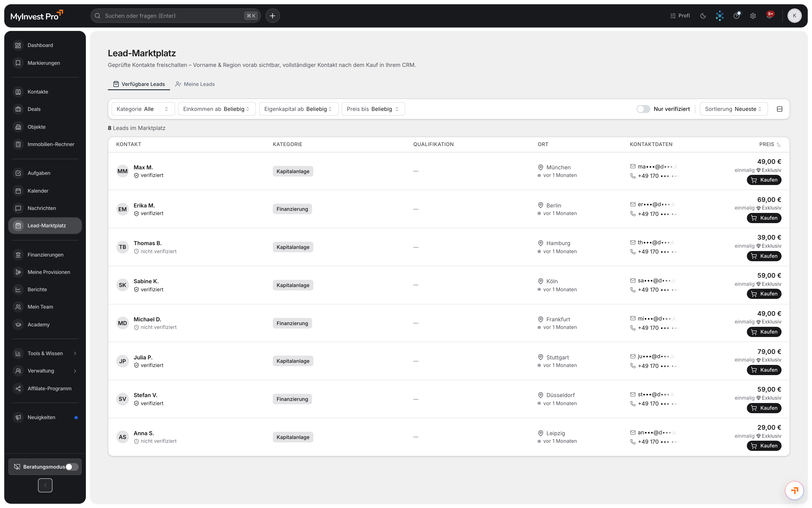Open Berichte chart item
Viewport: 812px width, 508px height.
point(45,289)
